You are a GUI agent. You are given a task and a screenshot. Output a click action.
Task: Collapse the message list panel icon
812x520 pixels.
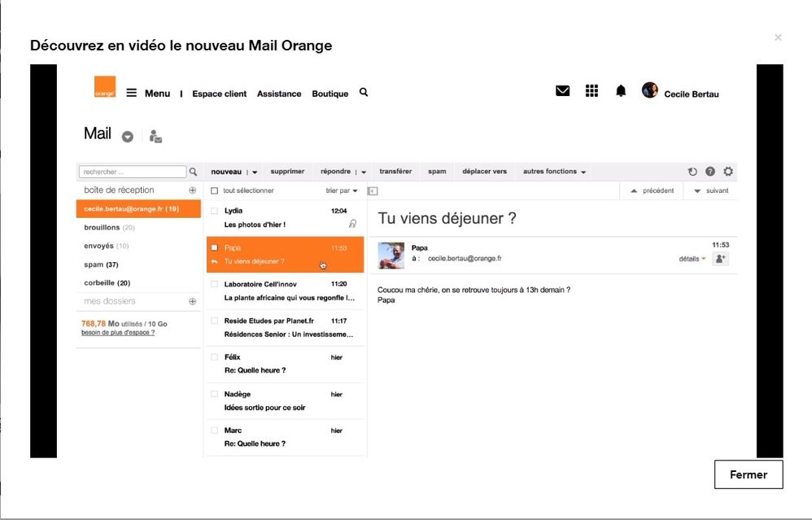tap(373, 191)
